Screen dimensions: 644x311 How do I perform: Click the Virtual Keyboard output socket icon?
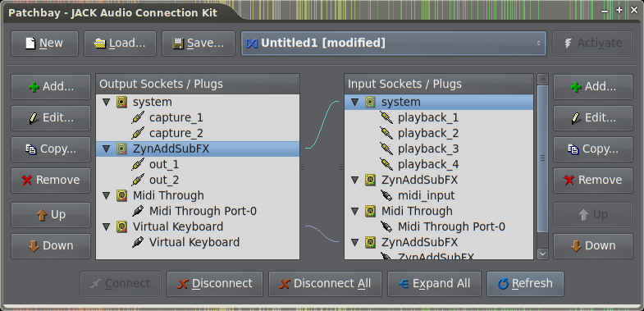pos(121,226)
